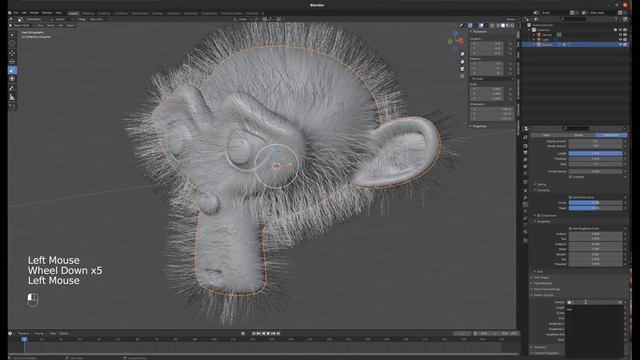Screen dimensions: 640x360
Task: Hide Suzanne with its eye icon
Action: [x=620, y=44]
